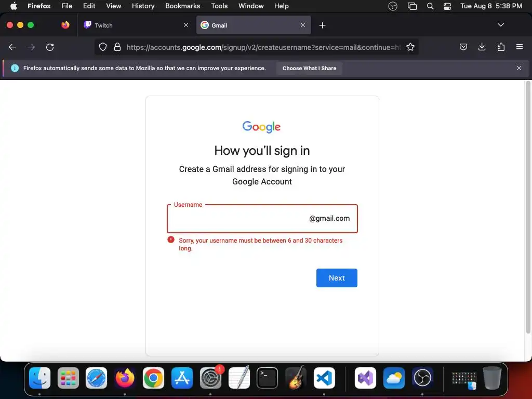Open the Firefox hamburger application menu
Viewport: 532px width, 399px height.
[519, 47]
